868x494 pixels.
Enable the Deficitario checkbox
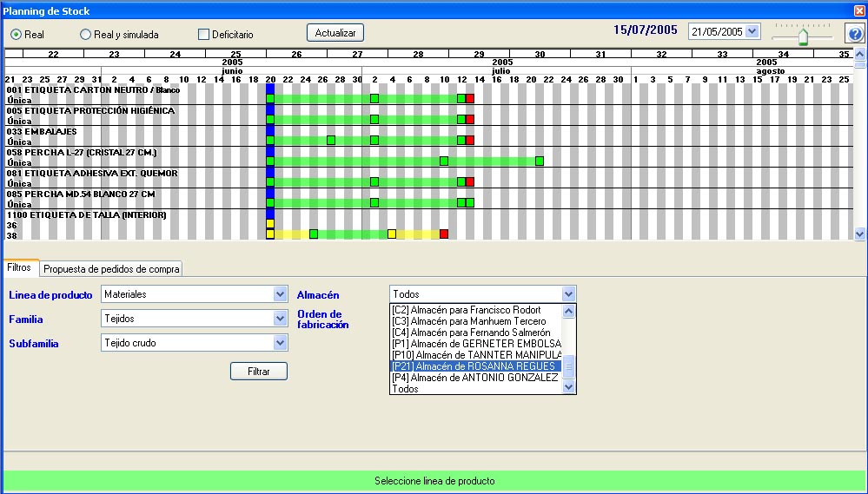(204, 35)
